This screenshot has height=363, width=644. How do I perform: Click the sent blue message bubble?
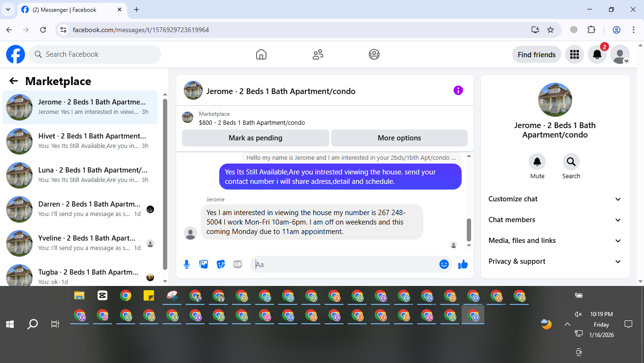[340, 177]
